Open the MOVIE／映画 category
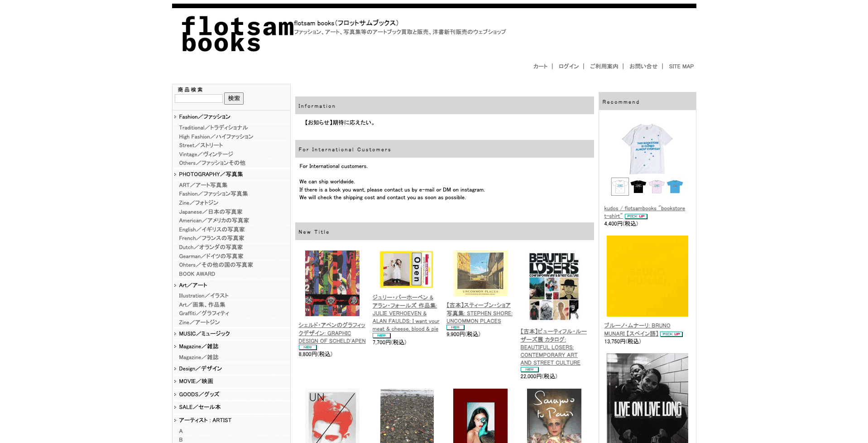This screenshot has width=868, height=443. pos(196,381)
